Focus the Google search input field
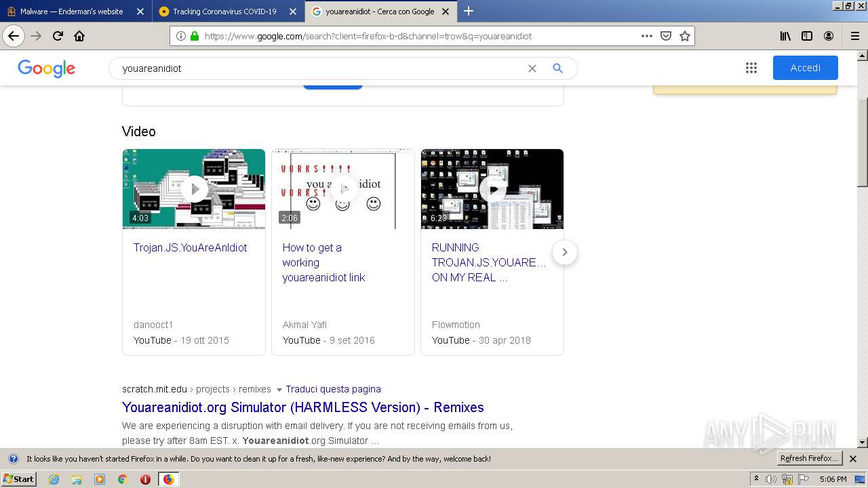This screenshot has height=488, width=868. (x=319, y=68)
